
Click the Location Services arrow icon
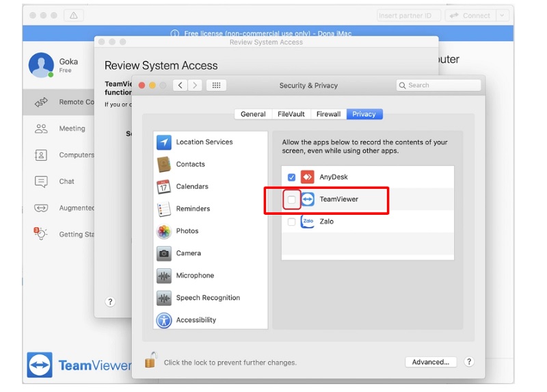[x=163, y=142]
